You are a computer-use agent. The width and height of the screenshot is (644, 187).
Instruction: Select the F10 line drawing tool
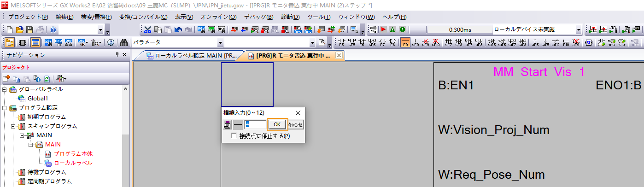coord(566,43)
